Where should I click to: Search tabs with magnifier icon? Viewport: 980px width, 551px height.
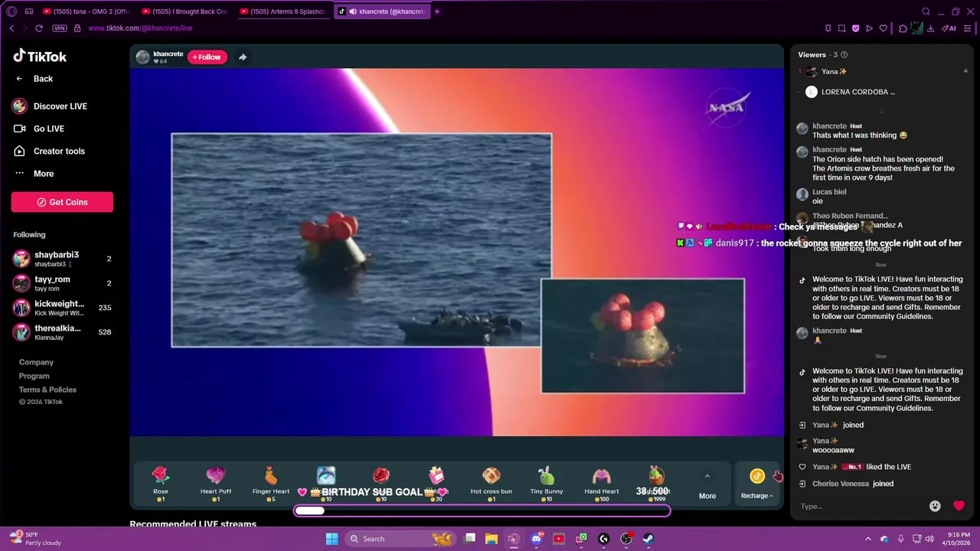click(926, 11)
